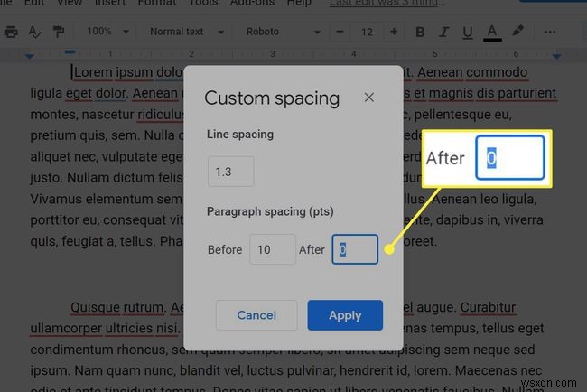587x392 pixels.
Task: Click the After spacing field in dialog
Action: 355,249
